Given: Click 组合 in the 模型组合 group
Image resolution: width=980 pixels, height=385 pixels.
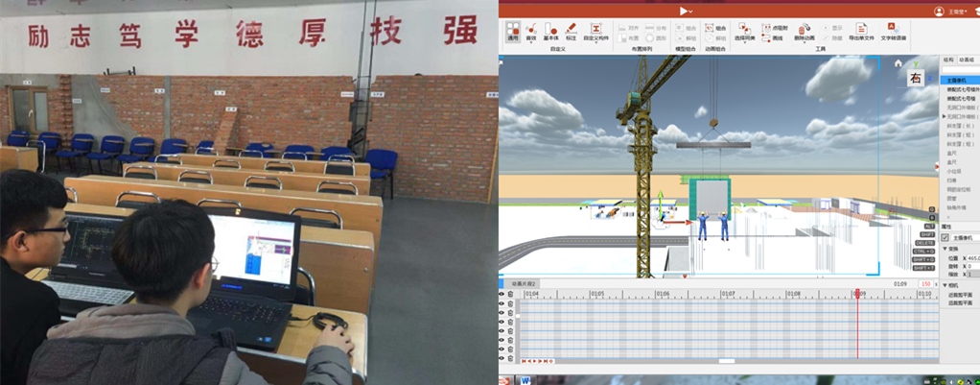Looking at the screenshot, I should [687, 28].
